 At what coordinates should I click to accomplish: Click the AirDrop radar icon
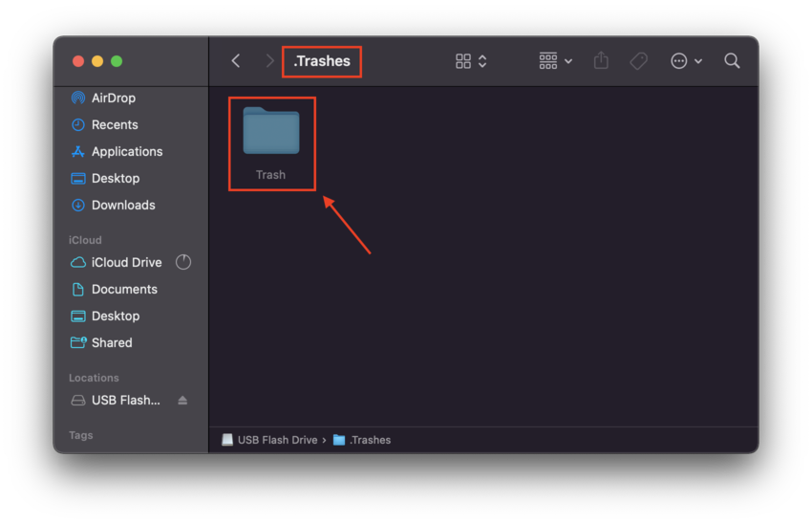(x=78, y=98)
